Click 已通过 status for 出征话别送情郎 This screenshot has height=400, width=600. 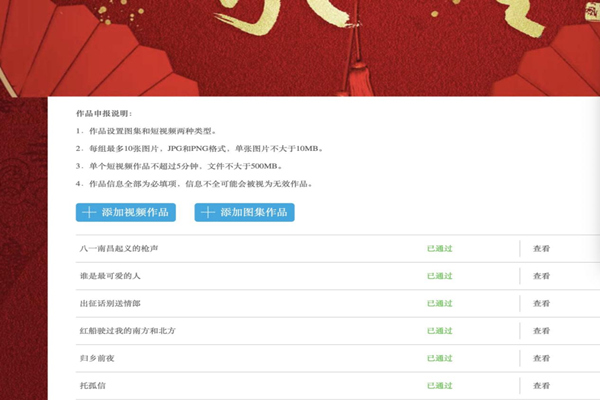point(440,304)
